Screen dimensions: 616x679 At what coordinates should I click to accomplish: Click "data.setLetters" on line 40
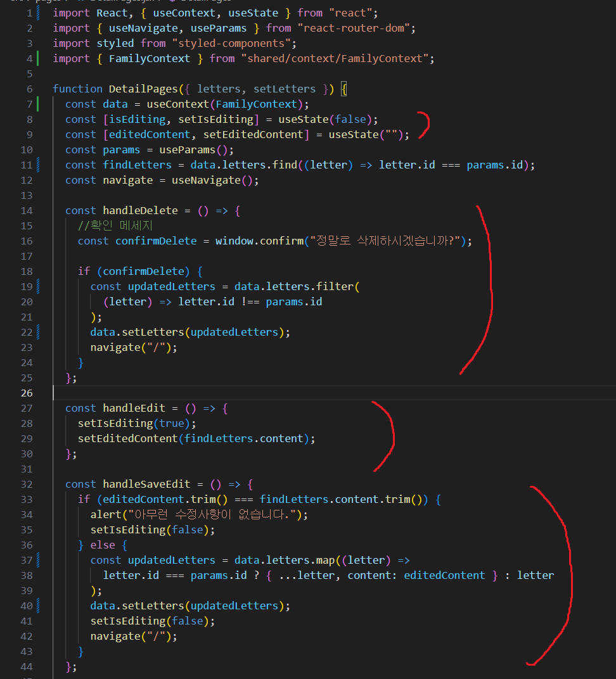click(x=138, y=606)
